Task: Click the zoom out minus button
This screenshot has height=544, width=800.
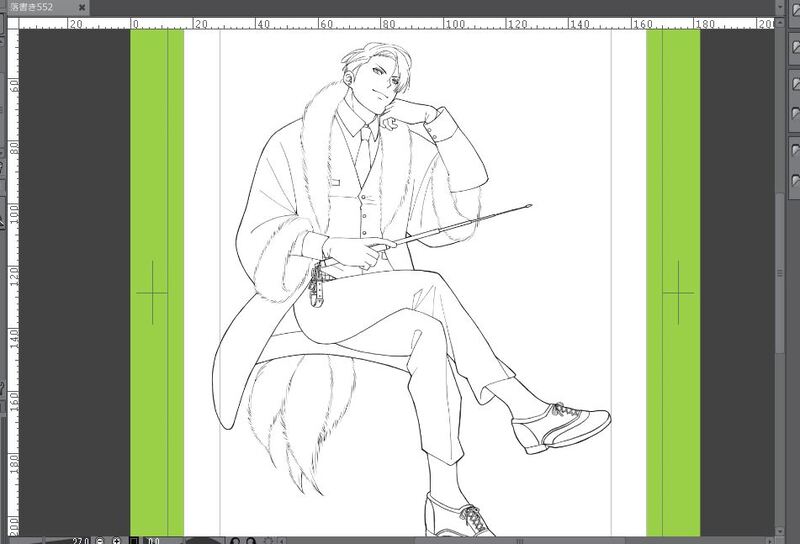Action: pyautogui.click(x=100, y=540)
